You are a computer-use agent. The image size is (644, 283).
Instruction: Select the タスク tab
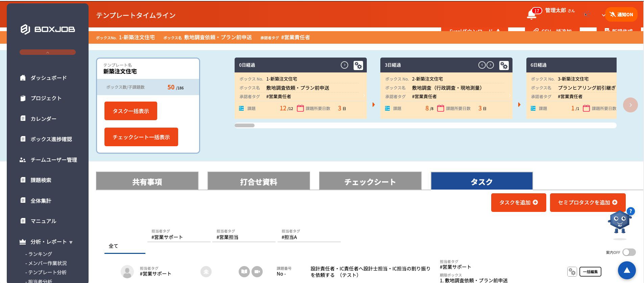[482, 181]
